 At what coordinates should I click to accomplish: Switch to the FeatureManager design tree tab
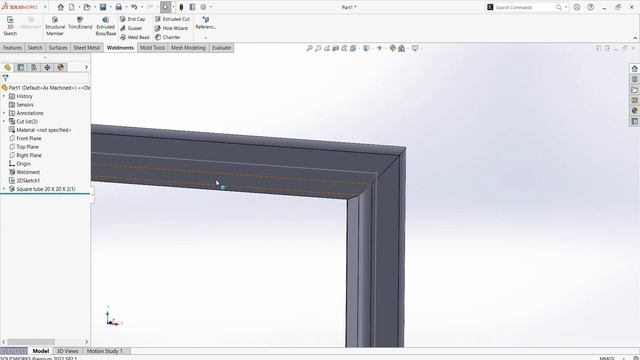pos(7,67)
